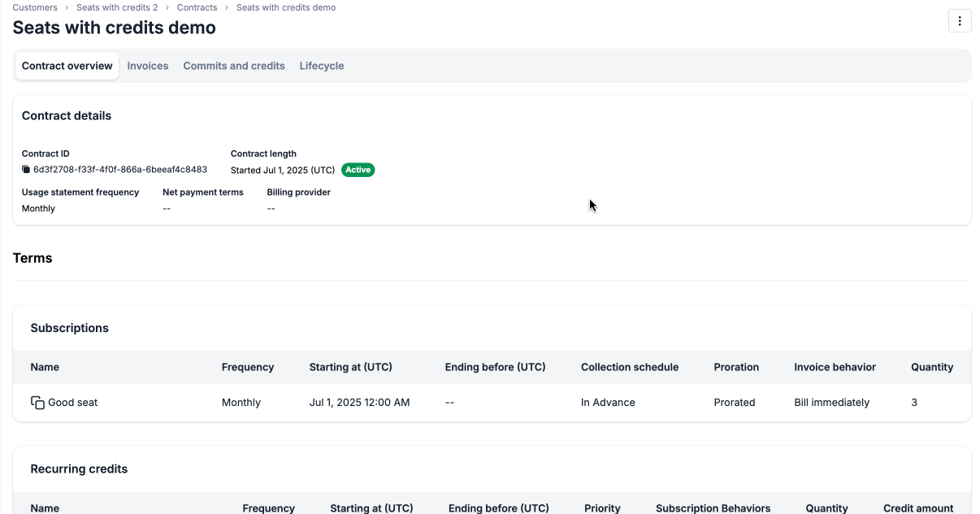Click the Frequency column header
980x514 pixels.
coord(247,367)
